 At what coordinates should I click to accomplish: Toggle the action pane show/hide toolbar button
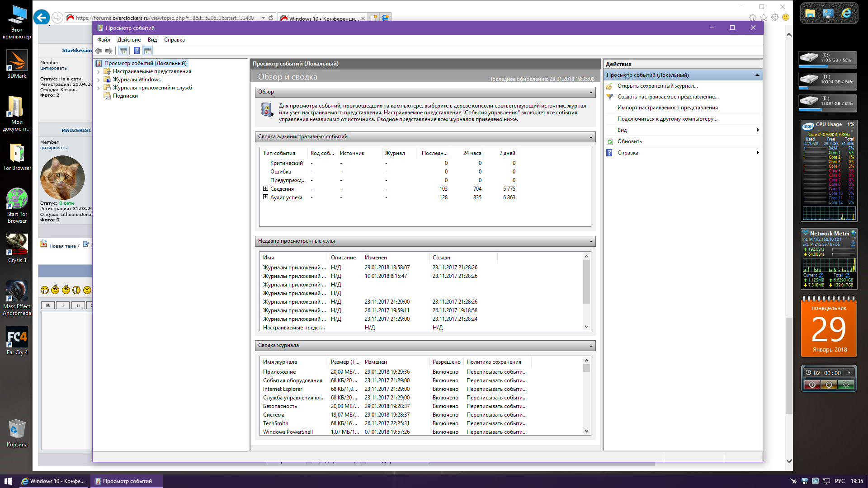pos(148,51)
